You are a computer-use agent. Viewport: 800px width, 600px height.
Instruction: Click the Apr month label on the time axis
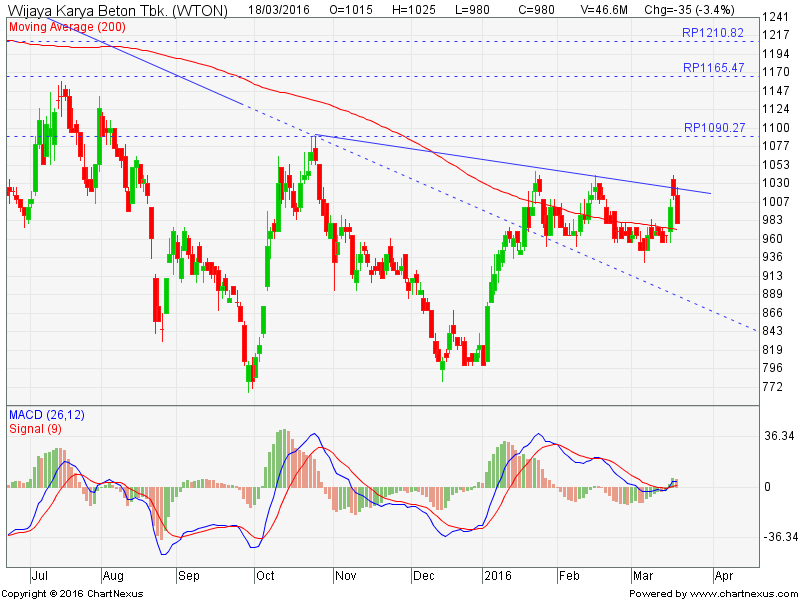click(x=723, y=576)
